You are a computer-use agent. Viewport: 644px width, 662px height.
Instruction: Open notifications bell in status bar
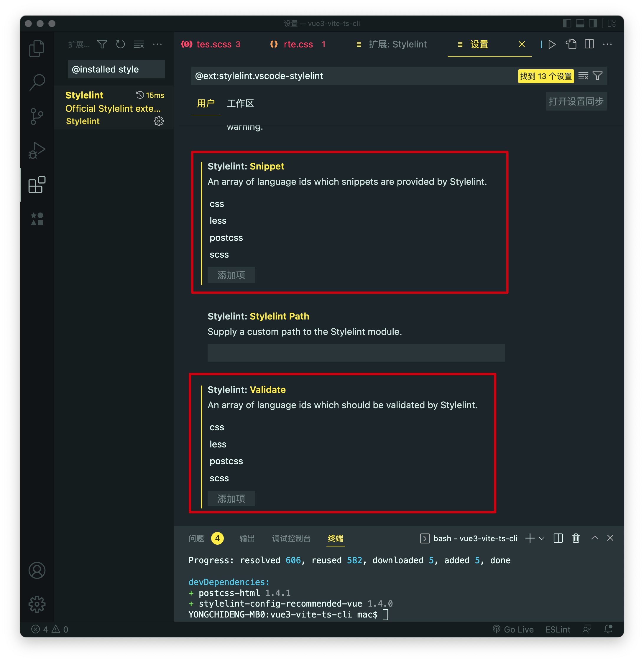[608, 629]
